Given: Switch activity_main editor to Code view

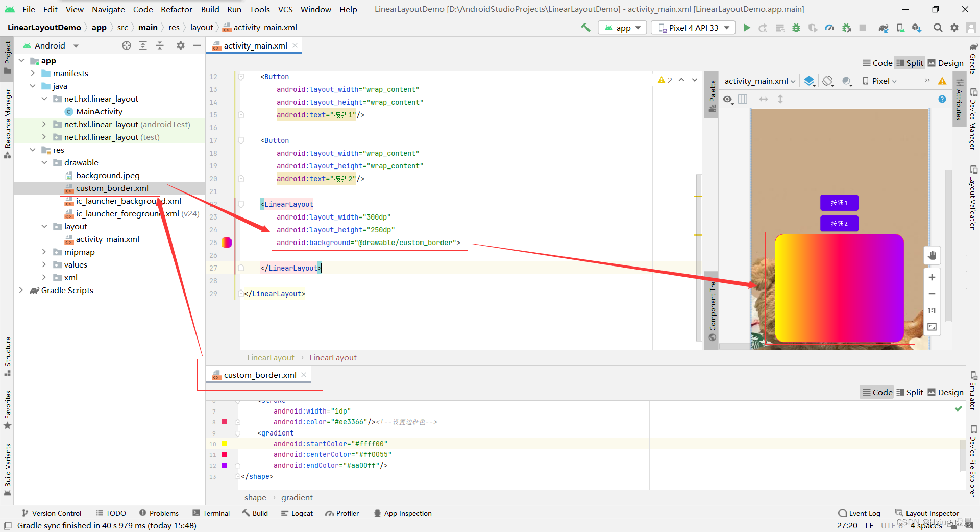Looking at the screenshot, I should tap(877, 63).
